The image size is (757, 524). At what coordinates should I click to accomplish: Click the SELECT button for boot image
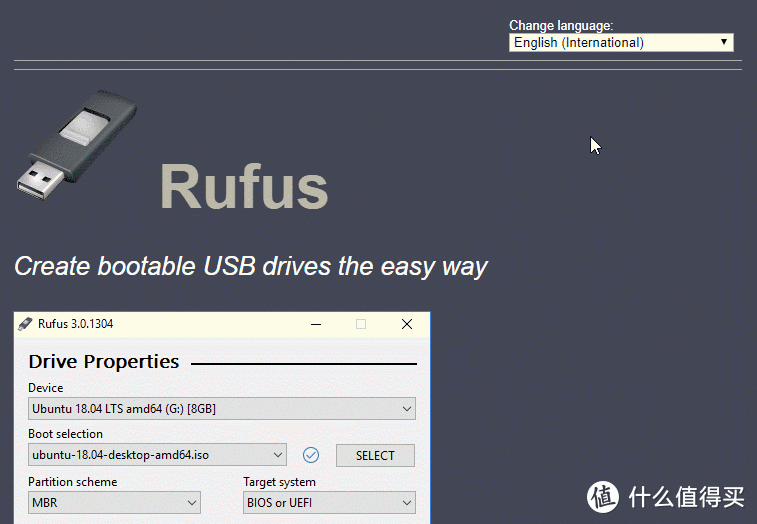(375, 455)
